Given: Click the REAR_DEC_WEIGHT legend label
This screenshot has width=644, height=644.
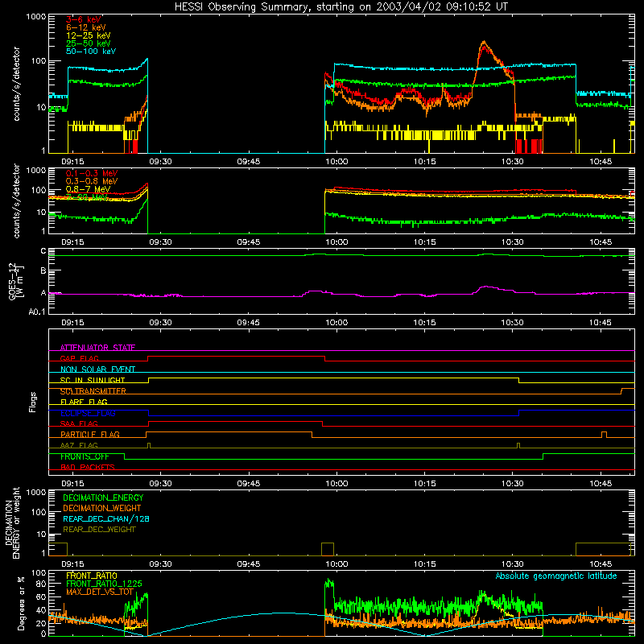Looking at the screenshot, I should [99, 530].
